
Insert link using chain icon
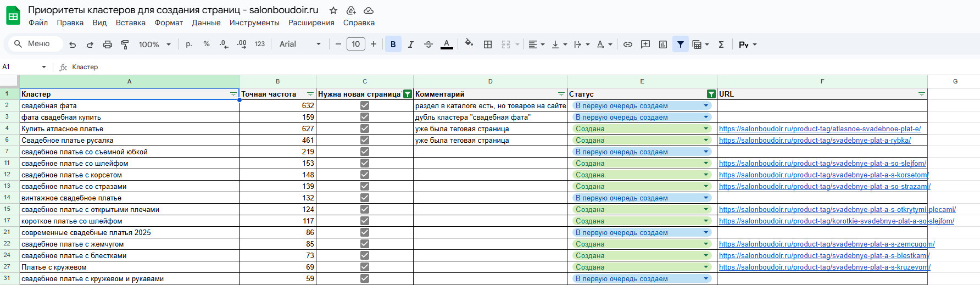tap(628, 44)
